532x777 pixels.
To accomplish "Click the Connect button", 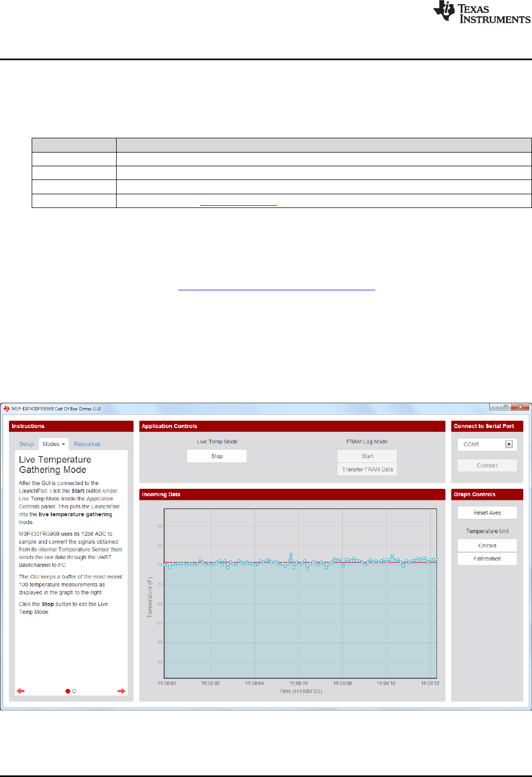I will pos(487,466).
